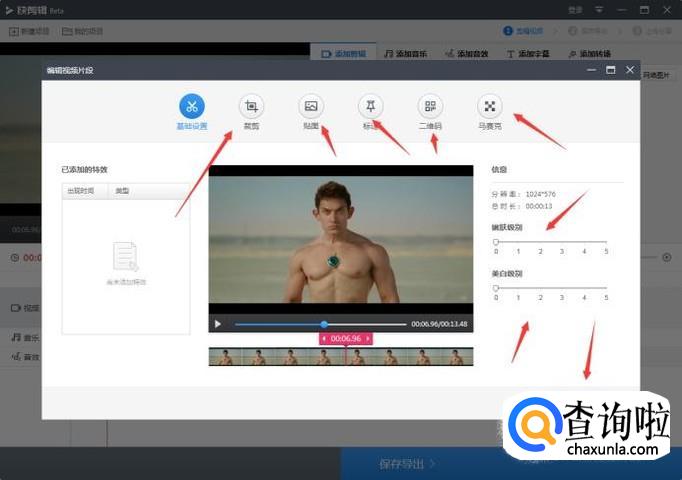
Task: Click the 快剪辑 app logo in title bar
Action: (x=9, y=10)
